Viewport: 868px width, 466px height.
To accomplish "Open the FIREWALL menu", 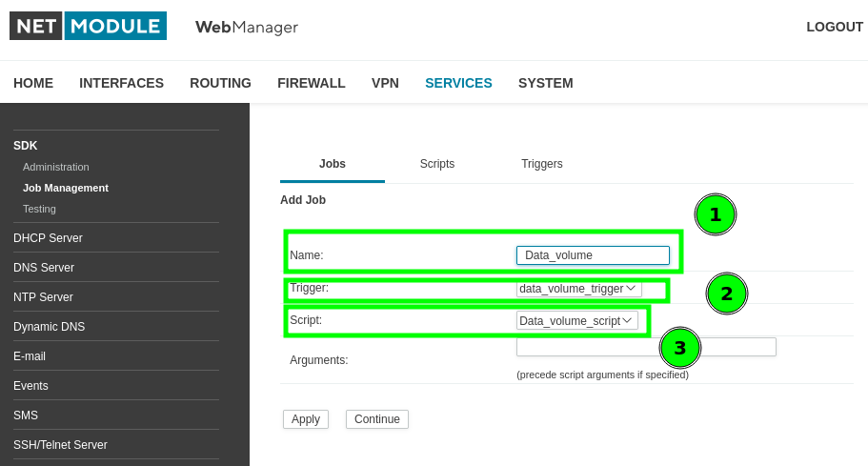I will click(x=312, y=83).
